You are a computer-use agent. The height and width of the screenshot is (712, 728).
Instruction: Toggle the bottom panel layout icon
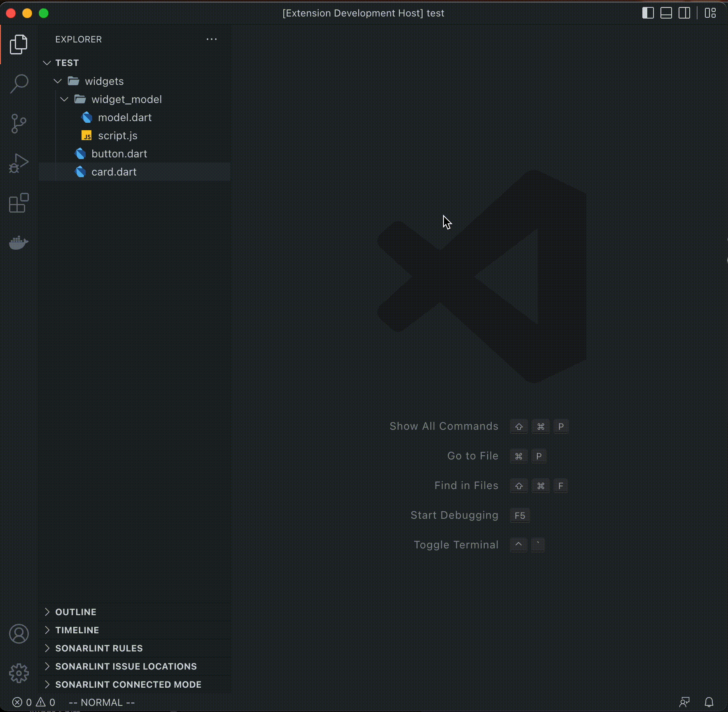click(666, 13)
